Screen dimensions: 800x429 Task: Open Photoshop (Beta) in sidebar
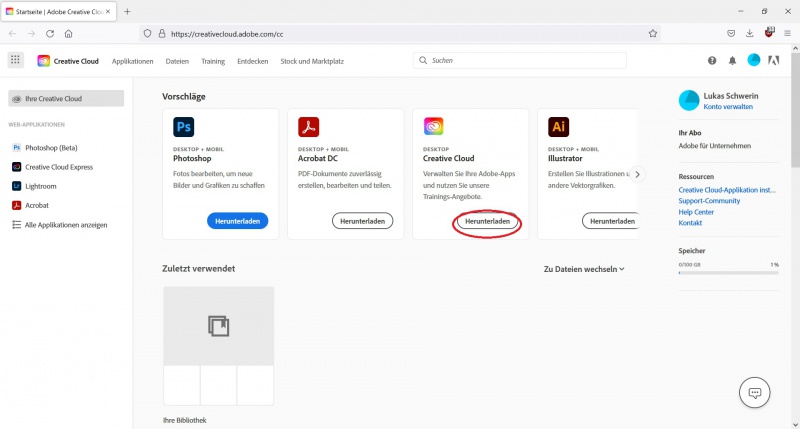coord(45,148)
